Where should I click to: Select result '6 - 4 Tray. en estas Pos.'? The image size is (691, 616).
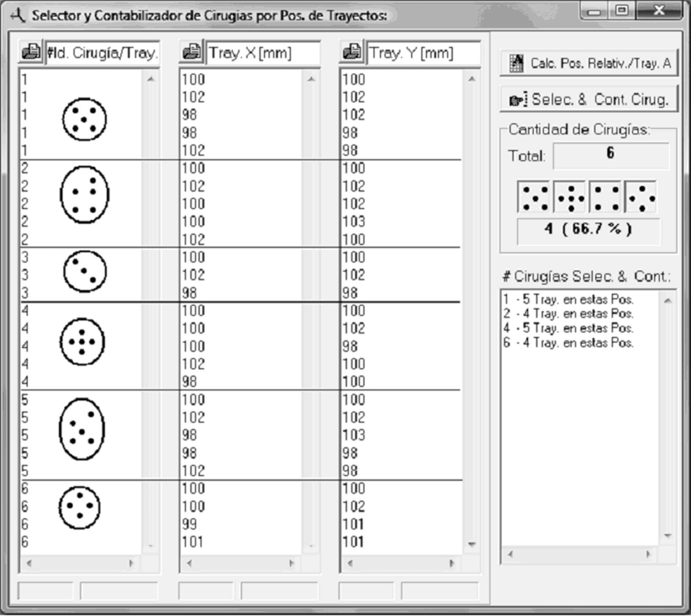click(568, 343)
